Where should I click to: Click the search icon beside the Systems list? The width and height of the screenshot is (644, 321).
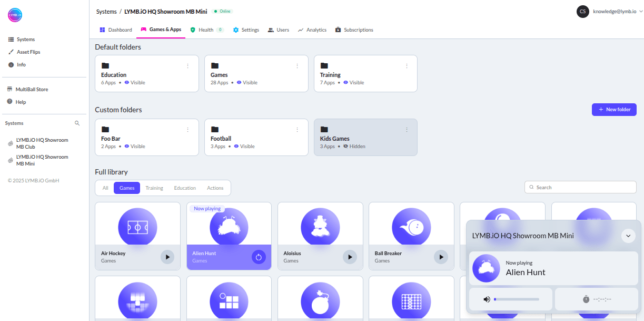pos(77,123)
